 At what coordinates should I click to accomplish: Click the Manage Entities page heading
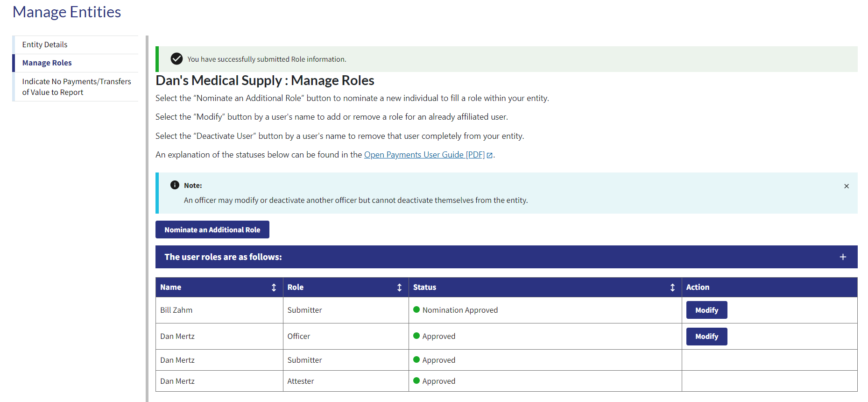67,12
